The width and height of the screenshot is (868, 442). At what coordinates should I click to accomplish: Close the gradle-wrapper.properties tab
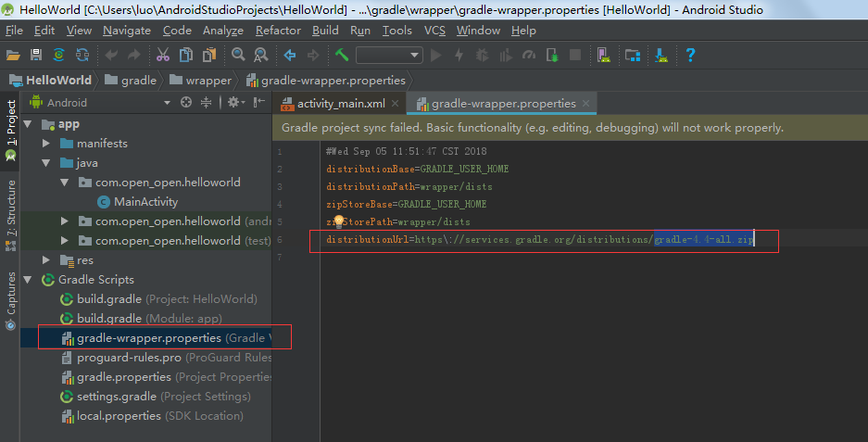[586, 104]
